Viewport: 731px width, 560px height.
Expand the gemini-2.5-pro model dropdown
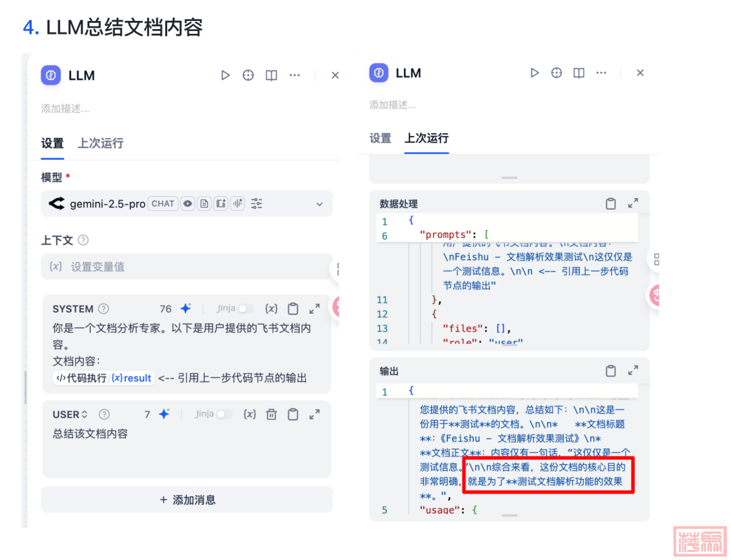coord(319,204)
